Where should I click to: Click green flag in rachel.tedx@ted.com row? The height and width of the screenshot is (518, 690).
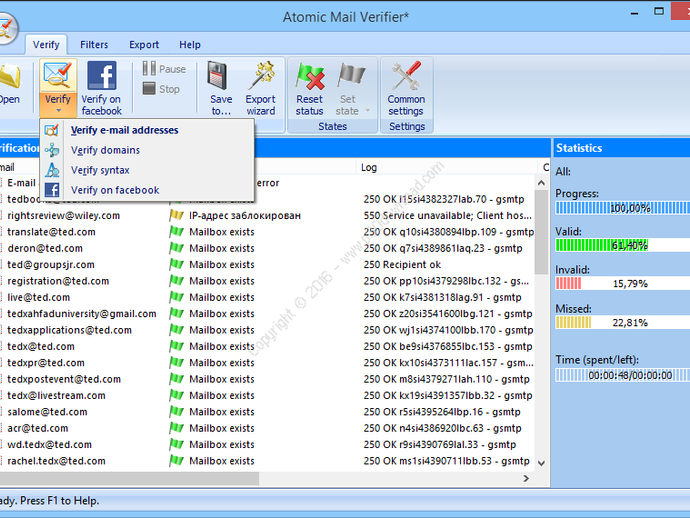(x=176, y=461)
